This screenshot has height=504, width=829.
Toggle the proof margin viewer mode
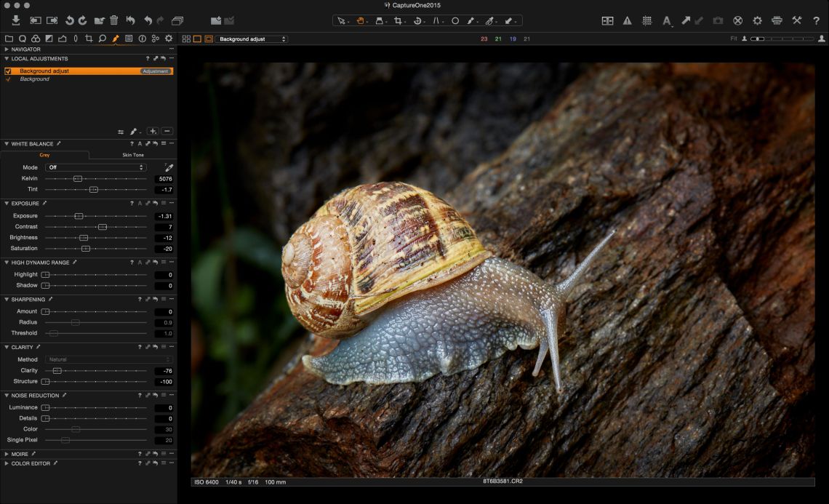click(209, 39)
